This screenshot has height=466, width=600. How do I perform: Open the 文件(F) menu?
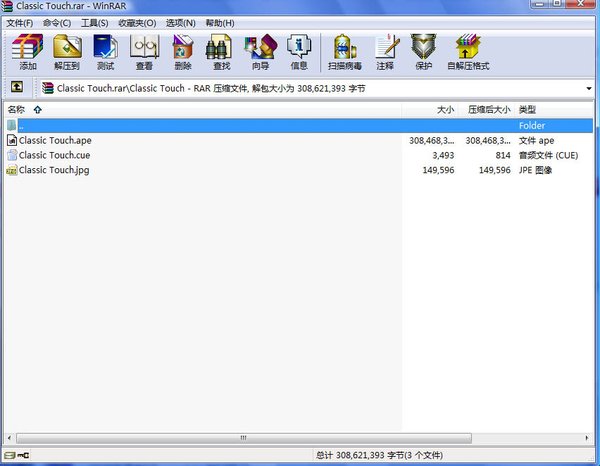coord(20,23)
